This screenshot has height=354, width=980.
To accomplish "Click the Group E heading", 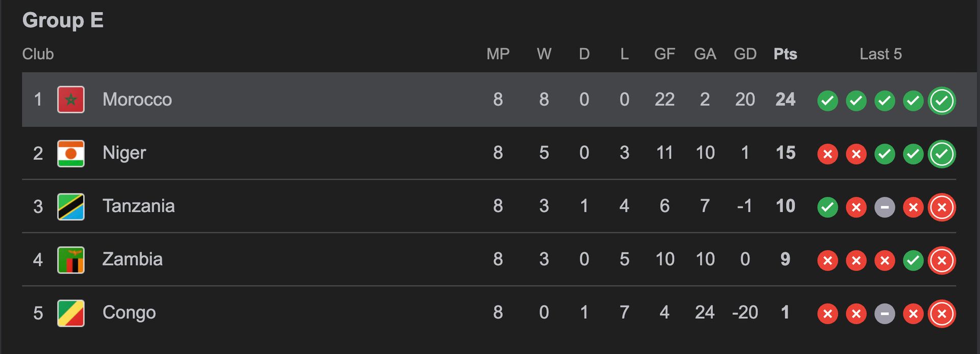I will pyautogui.click(x=63, y=20).
